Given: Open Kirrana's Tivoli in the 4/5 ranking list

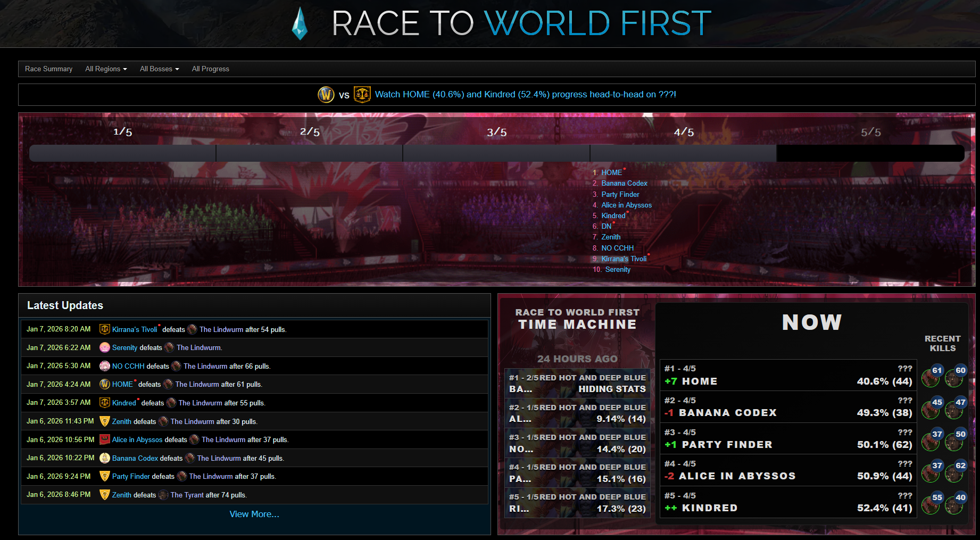Looking at the screenshot, I should click(x=624, y=259).
